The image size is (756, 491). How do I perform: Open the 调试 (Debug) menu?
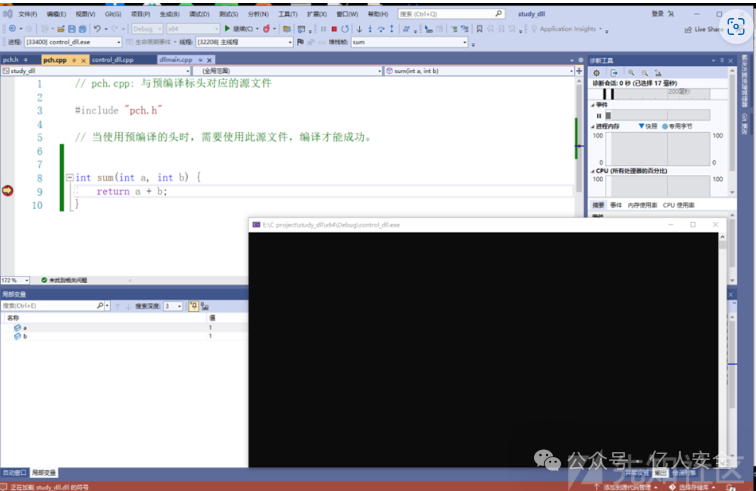tap(199, 14)
